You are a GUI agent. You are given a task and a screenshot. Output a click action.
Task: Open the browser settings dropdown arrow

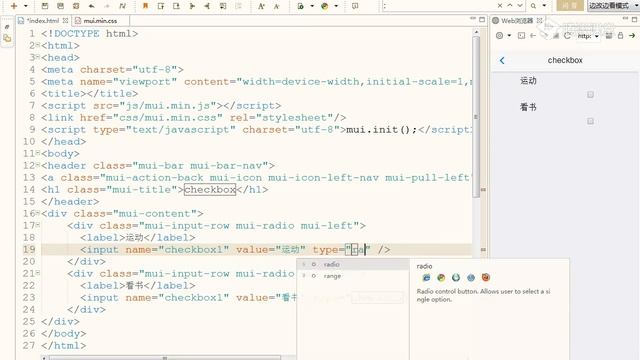click(x=509, y=36)
